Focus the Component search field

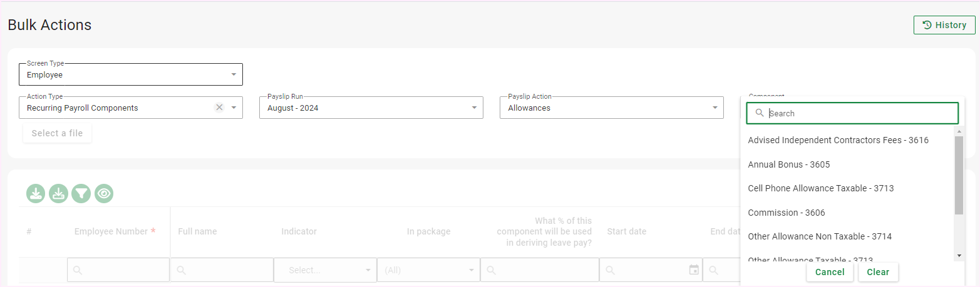point(858,113)
